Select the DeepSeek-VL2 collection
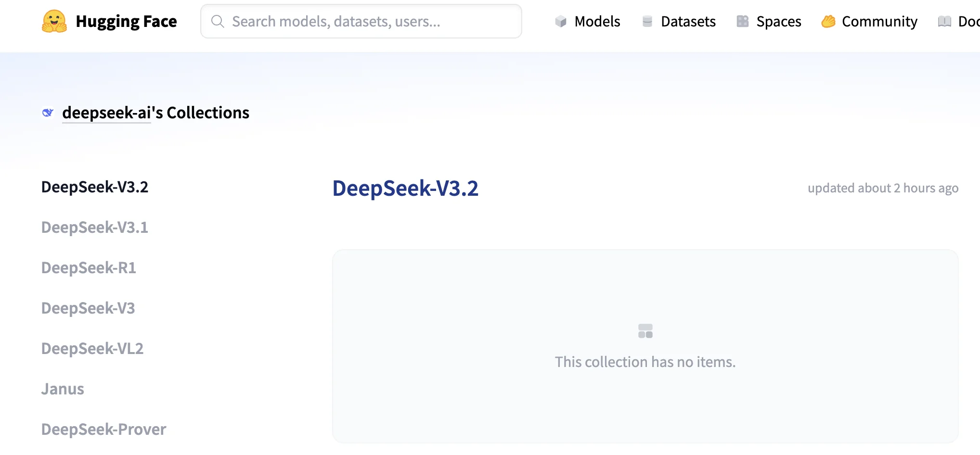This screenshot has width=980, height=455. [92, 348]
